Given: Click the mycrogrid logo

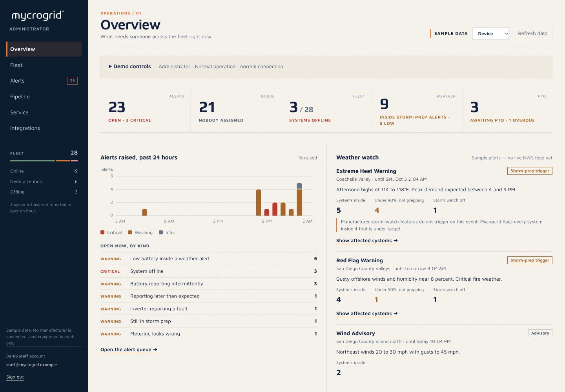Looking at the screenshot, I should 38,15.
